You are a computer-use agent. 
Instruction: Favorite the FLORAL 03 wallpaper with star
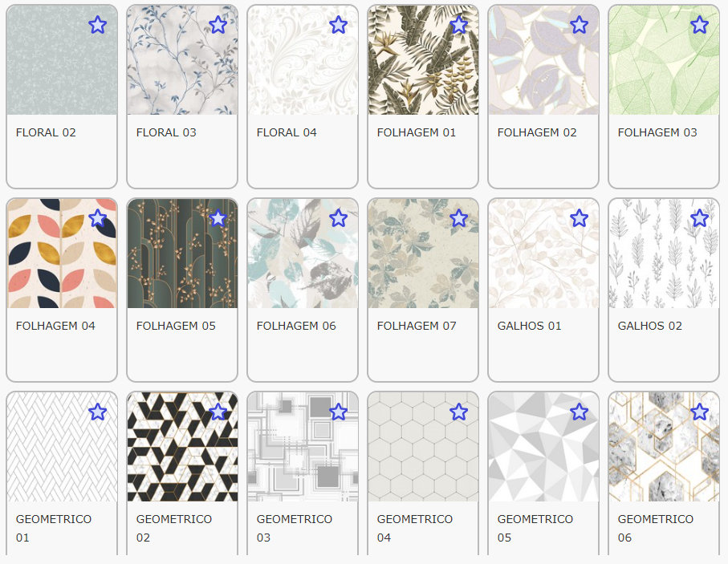[x=218, y=25]
